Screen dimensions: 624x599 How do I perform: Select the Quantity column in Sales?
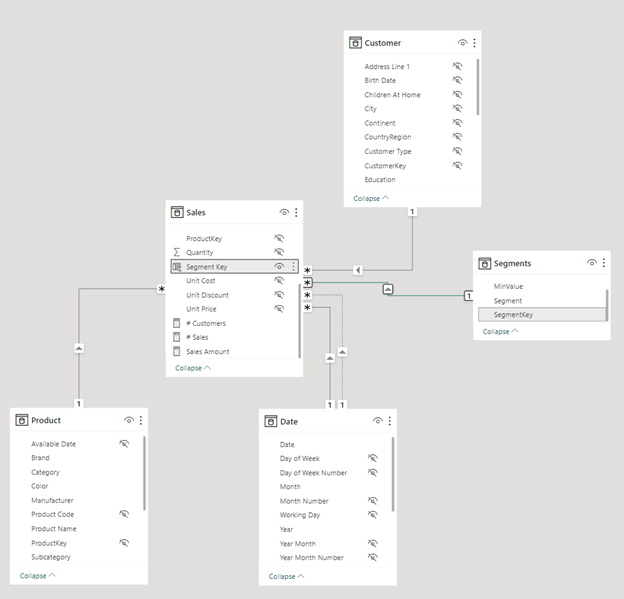click(200, 252)
